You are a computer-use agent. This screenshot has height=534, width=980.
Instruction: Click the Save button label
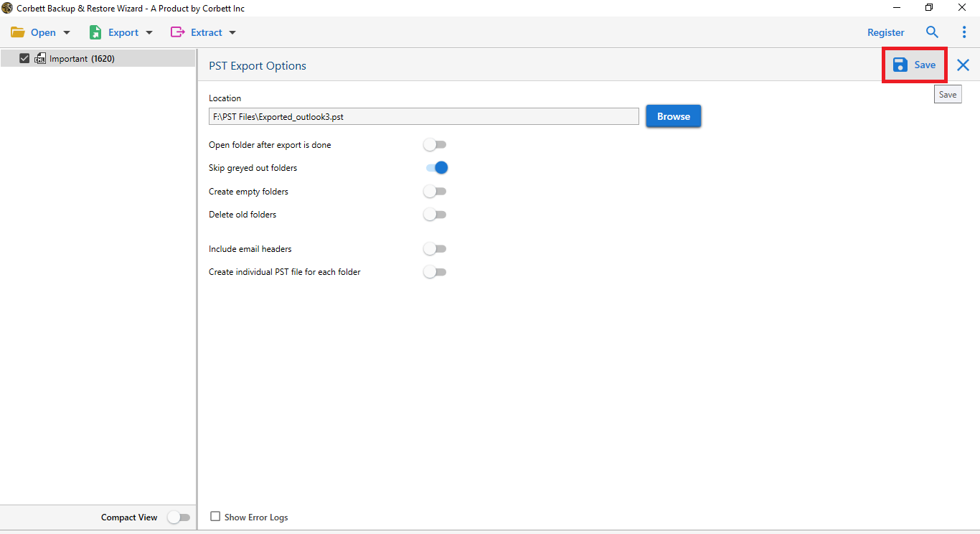pyautogui.click(x=925, y=65)
